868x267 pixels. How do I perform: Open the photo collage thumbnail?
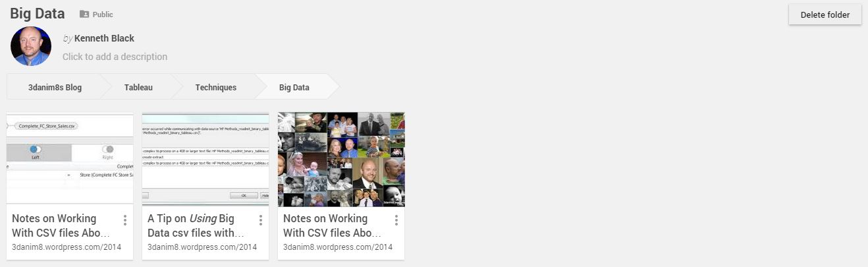coord(341,159)
